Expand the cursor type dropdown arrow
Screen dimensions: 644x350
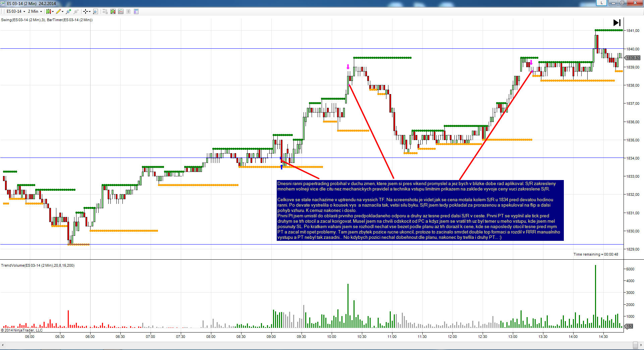pyautogui.click(x=90, y=11)
